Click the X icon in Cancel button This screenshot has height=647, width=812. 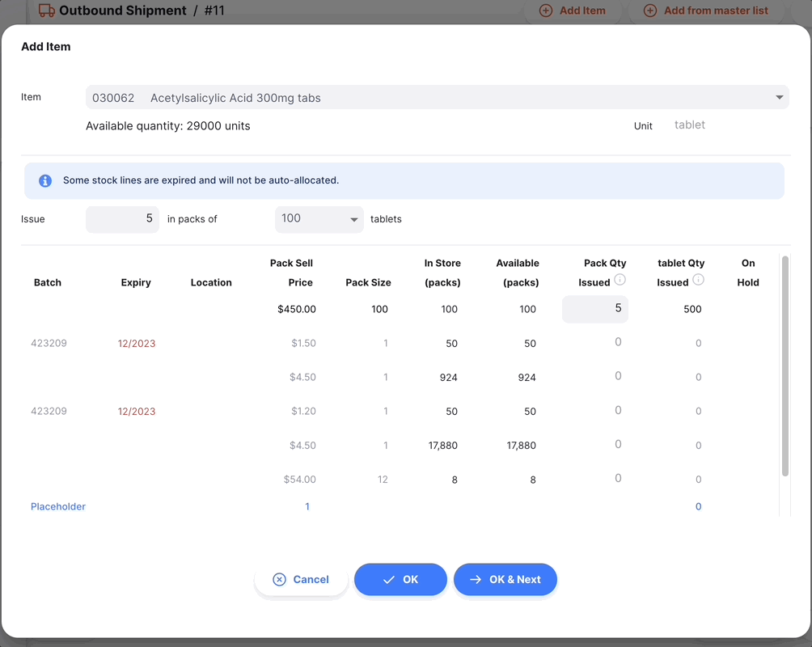coord(279,579)
